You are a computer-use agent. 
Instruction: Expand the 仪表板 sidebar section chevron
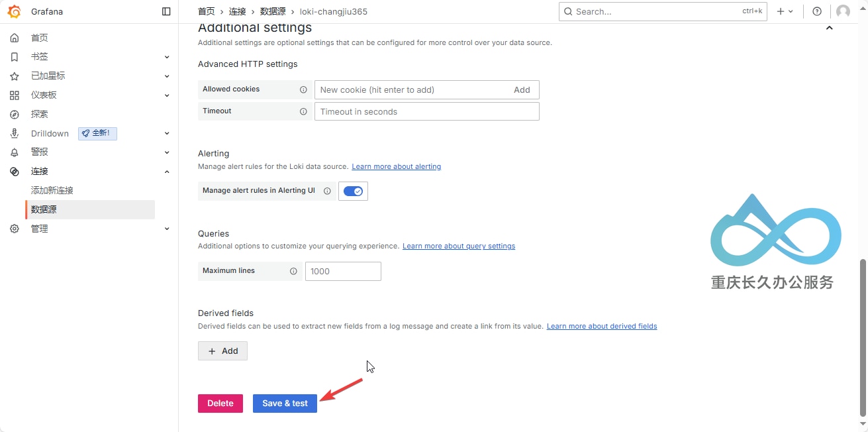click(x=167, y=95)
